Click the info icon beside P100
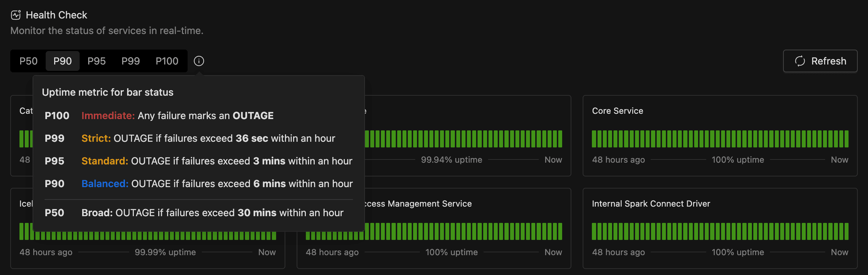Screen dimensions: 868x275 pyautogui.click(x=199, y=61)
